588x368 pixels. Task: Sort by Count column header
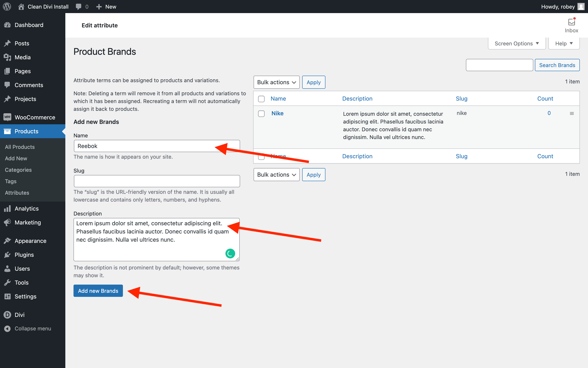coord(545,99)
